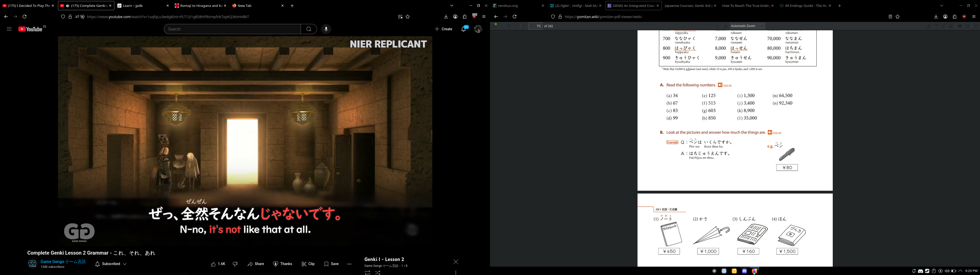Image resolution: width=980 pixels, height=275 pixels.
Task: Switch to the Learn – jpdb tab
Action: (143, 6)
